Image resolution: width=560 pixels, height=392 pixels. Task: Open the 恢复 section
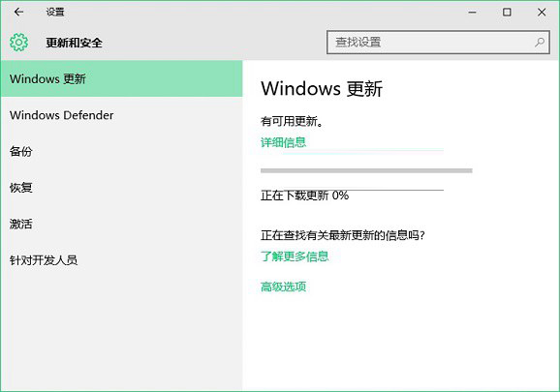122,188
